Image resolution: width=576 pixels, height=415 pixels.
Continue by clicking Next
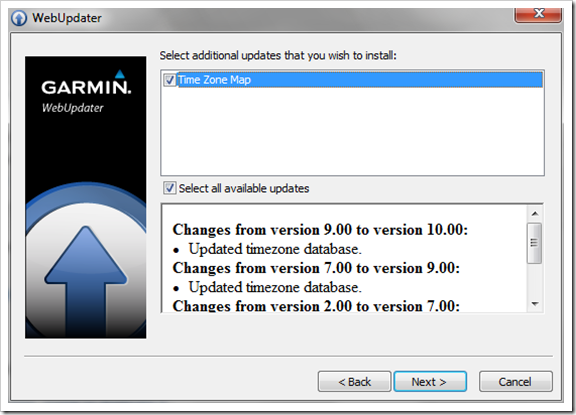pyautogui.click(x=430, y=382)
